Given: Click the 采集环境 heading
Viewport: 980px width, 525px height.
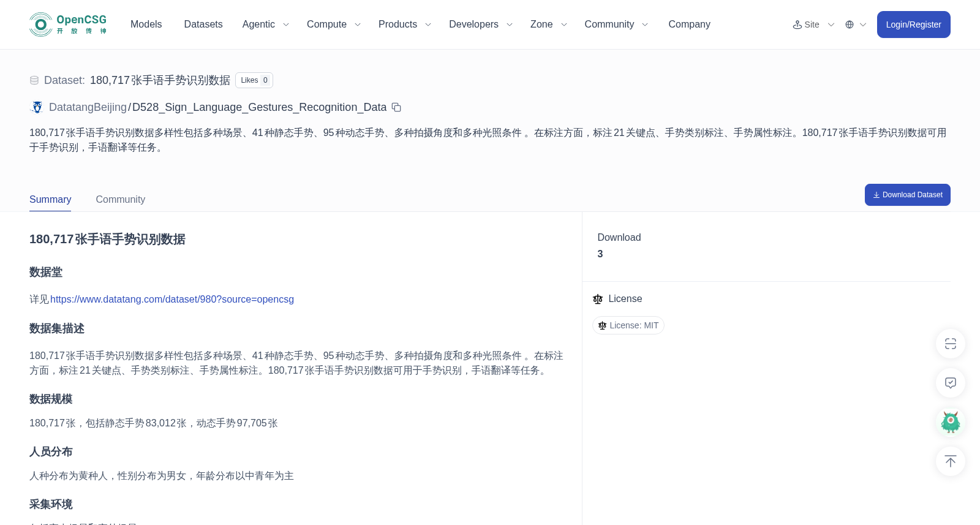Looking at the screenshot, I should point(51,505).
